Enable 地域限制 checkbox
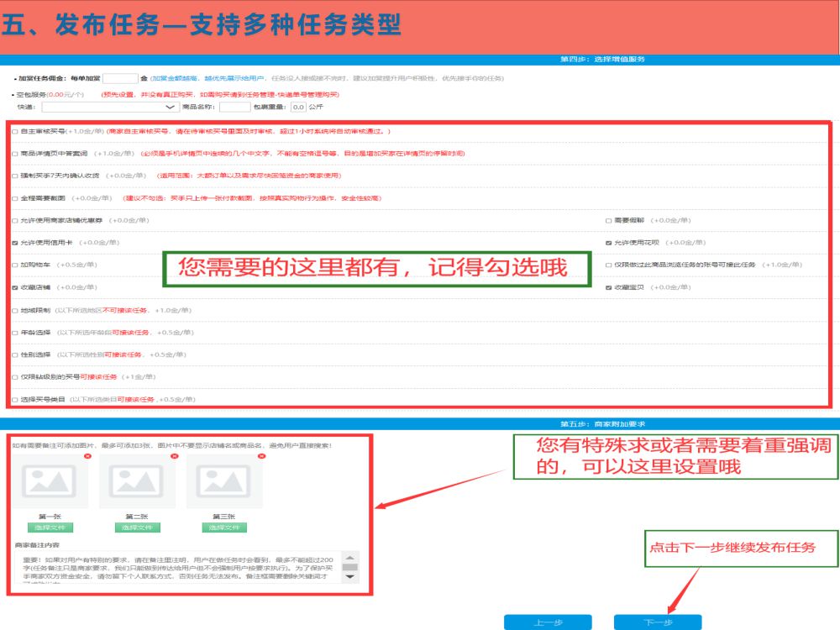The height and width of the screenshot is (630, 840). [x=15, y=311]
